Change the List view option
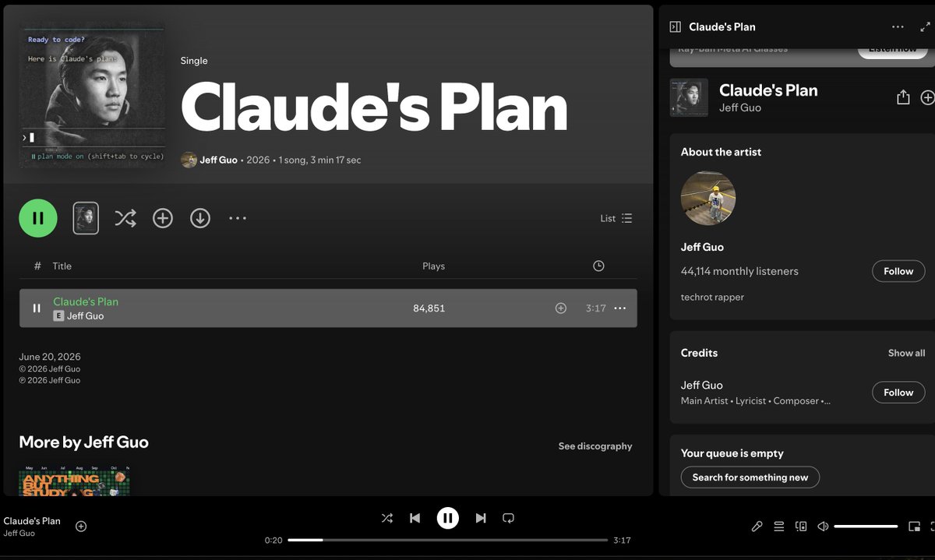This screenshot has height=560, width=935. point(616,219)
